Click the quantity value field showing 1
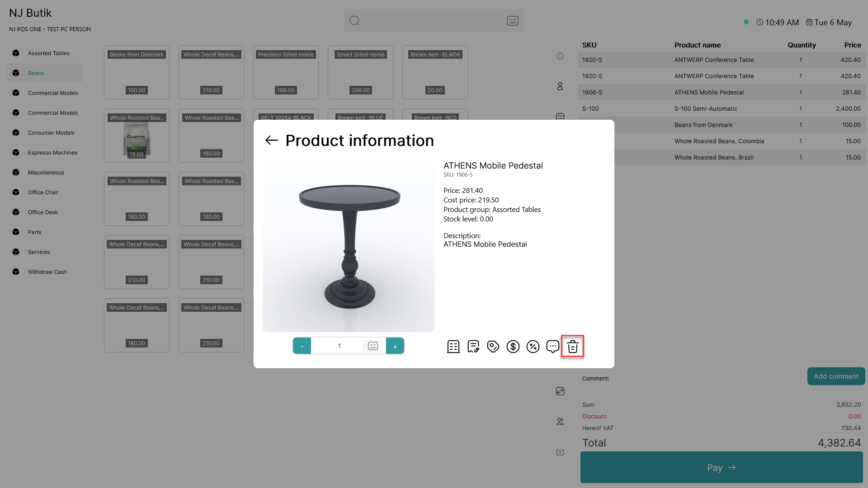The height and width of the screenshot is (488, 868). coord(339,346)
